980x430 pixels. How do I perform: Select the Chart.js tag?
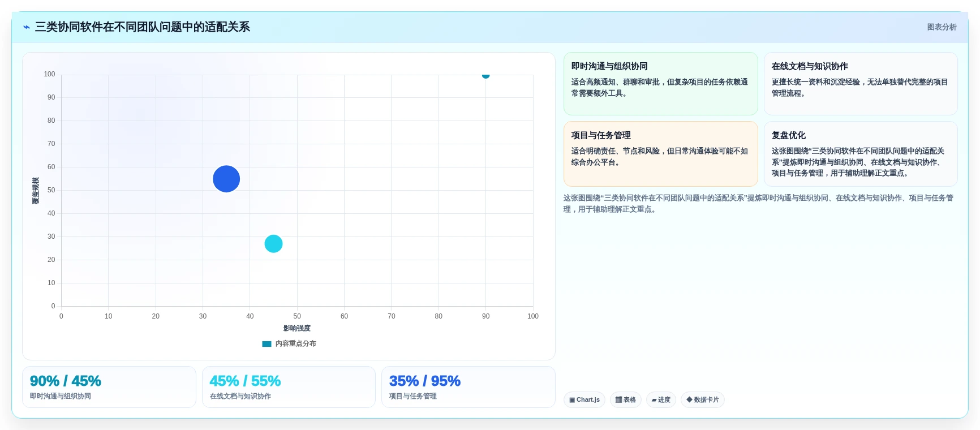[584, 400]
